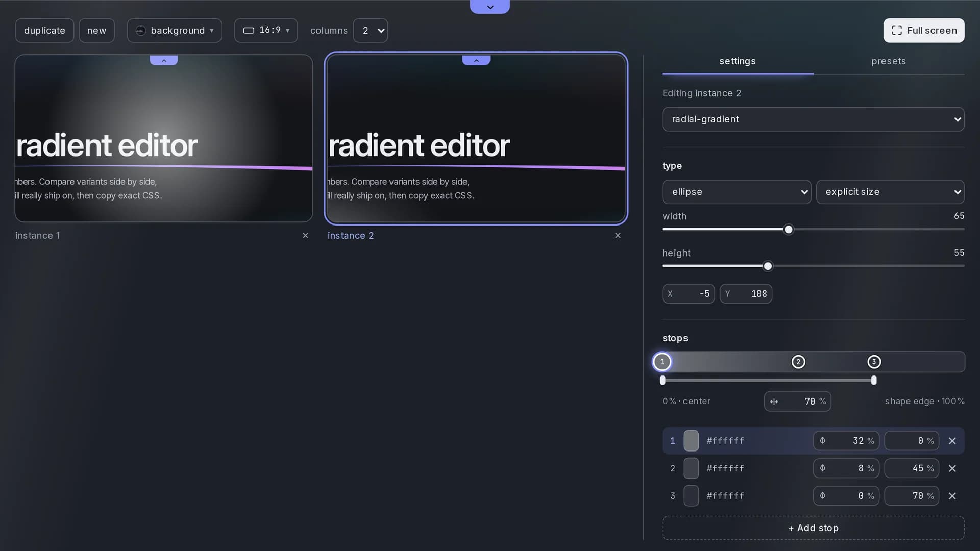Open the radial-gradient type dropdown
The image size is (980, 551).
[813, 119]
